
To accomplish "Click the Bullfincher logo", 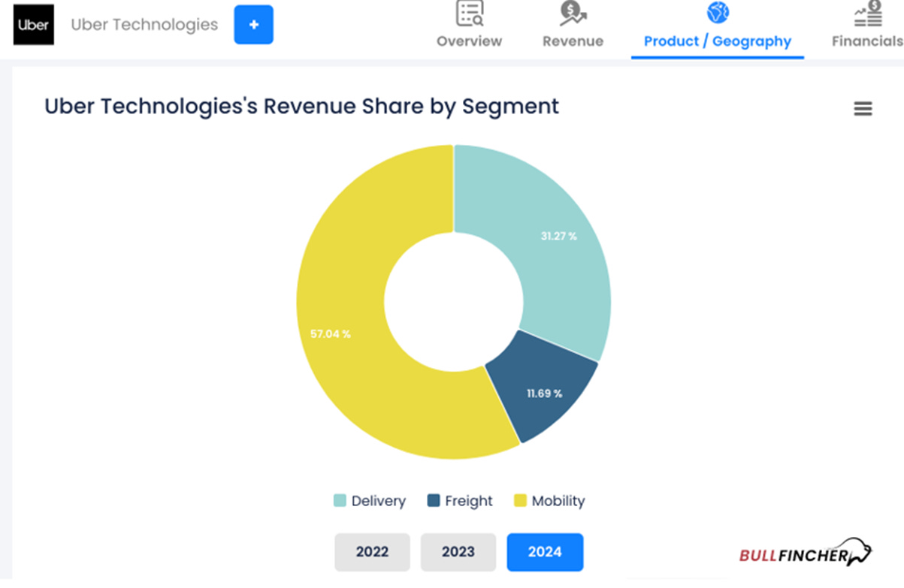I will click(806, 553).
